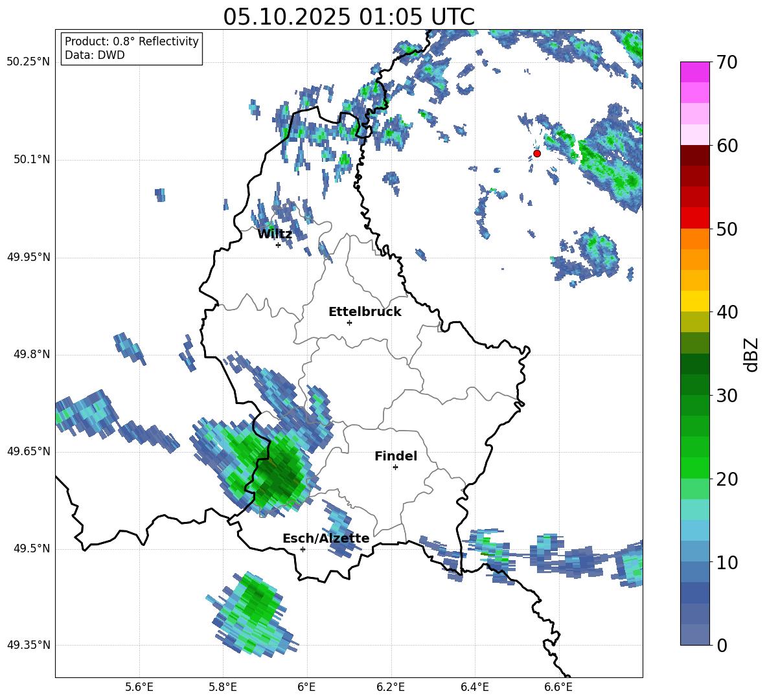
Task: Click the 6.2°E longitude tick label
Action: [x=391, y=687]
